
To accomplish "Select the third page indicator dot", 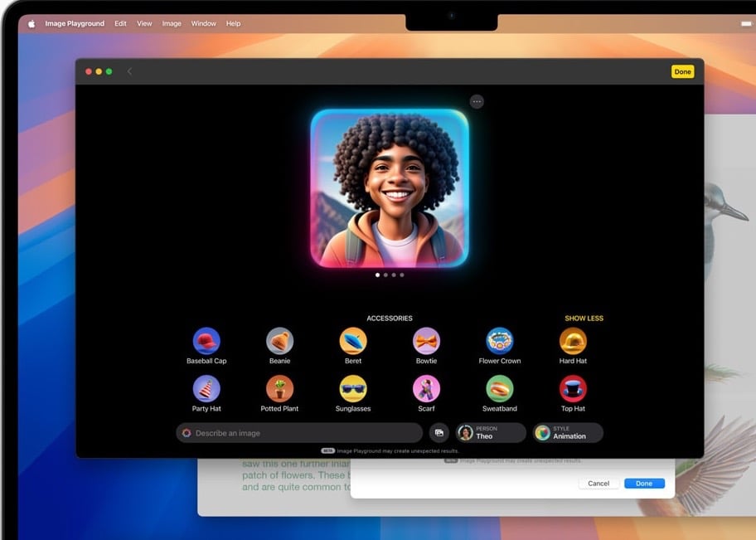I will [x=394, y=275].
